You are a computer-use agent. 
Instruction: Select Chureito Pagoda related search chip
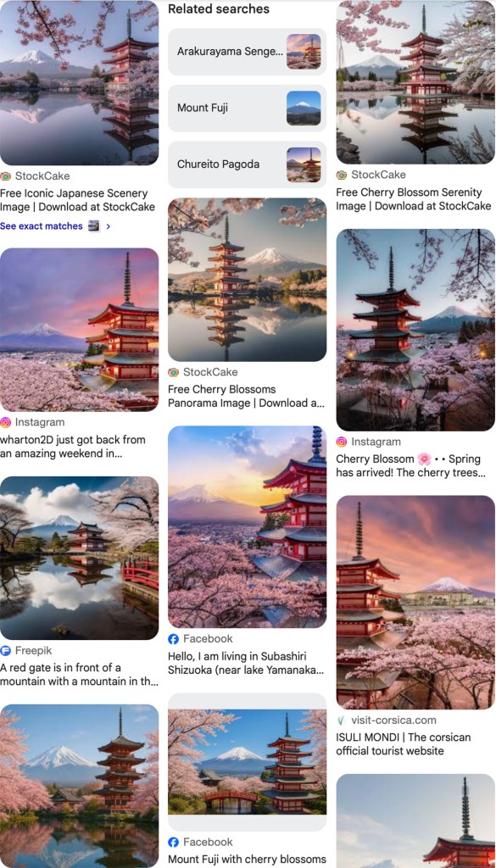click(x=248, y=164)
